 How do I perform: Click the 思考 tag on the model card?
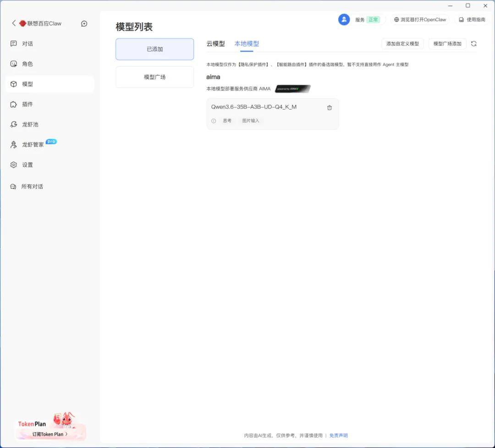coord(227,121)
